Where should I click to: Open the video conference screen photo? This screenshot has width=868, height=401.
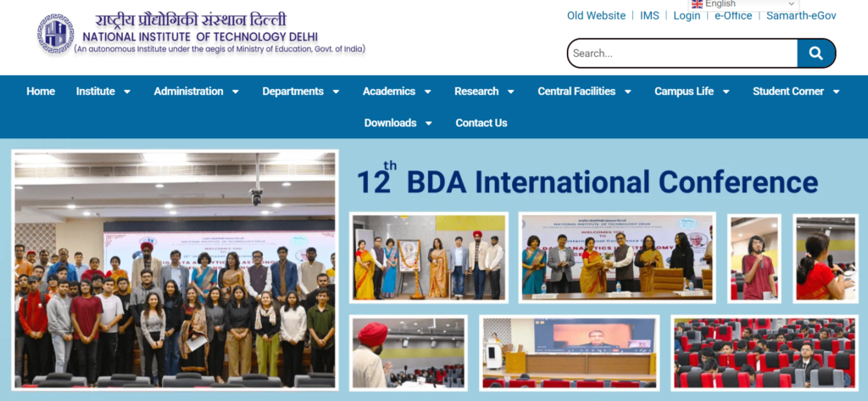pyautogui.click(x=569, y=353)
